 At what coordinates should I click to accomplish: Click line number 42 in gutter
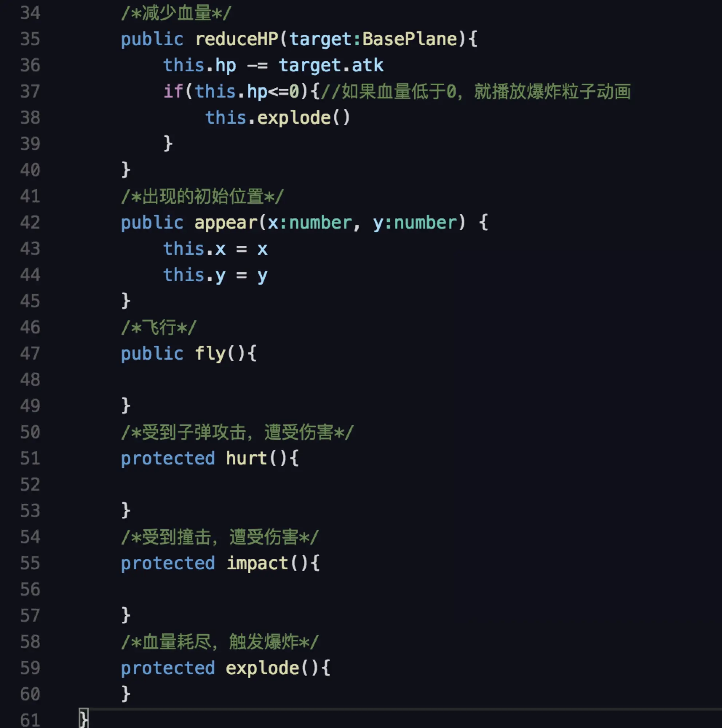(30, 223)
